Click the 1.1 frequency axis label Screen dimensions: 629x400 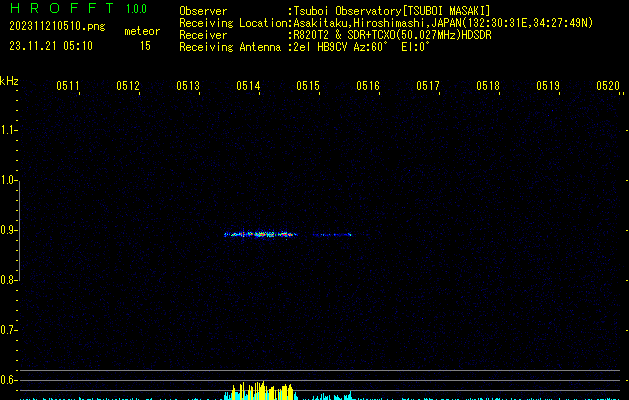pyautogui.click(x=9, y=130)
